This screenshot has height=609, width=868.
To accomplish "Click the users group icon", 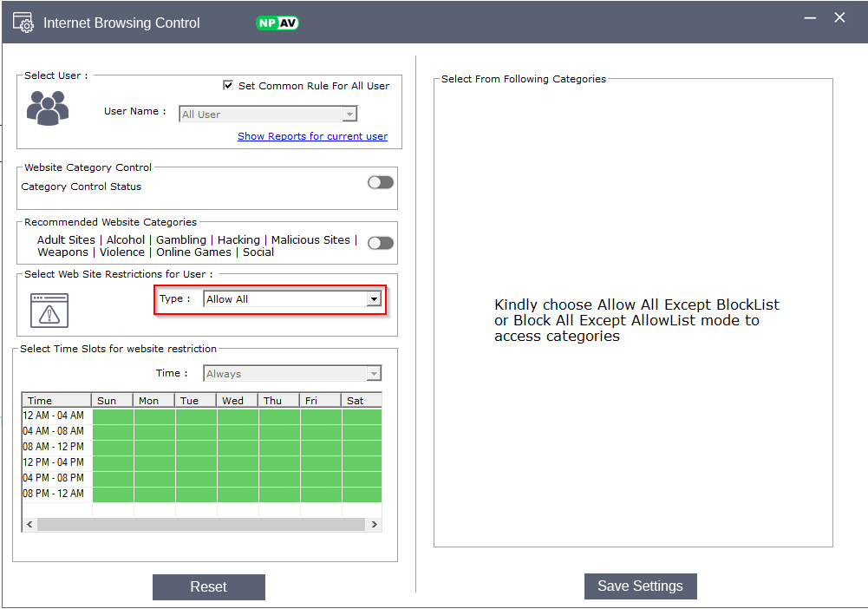I will click(47, 109).
